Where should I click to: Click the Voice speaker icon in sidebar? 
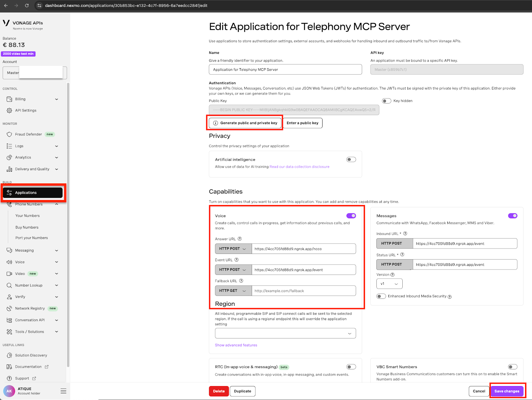point(9,262)
